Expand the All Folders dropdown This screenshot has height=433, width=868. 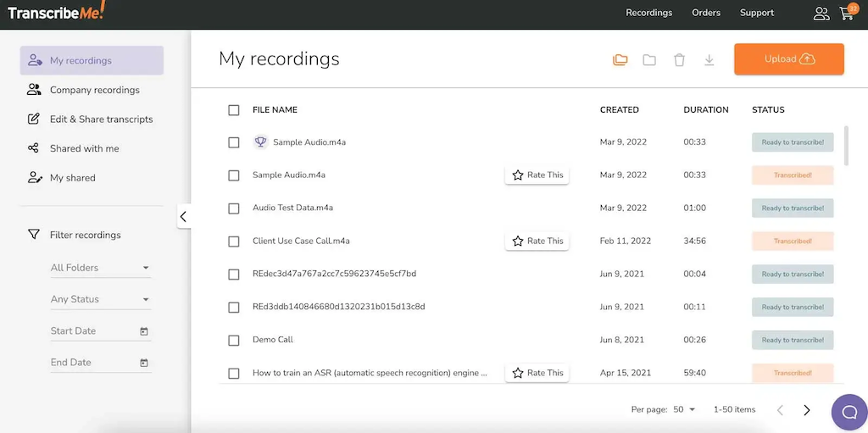[x=100, y=268]
